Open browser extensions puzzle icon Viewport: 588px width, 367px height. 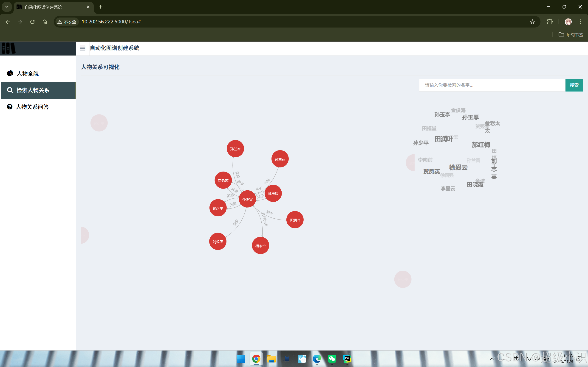point(550,22)
